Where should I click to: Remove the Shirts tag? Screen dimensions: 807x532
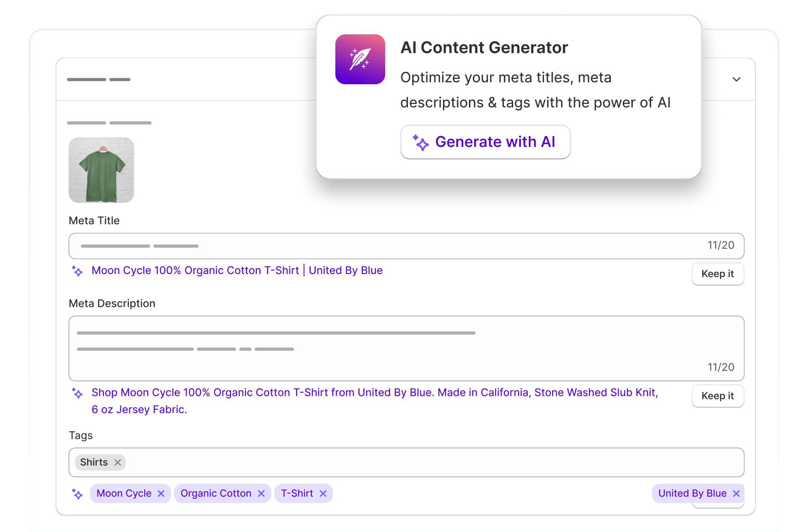coord(118,463)
